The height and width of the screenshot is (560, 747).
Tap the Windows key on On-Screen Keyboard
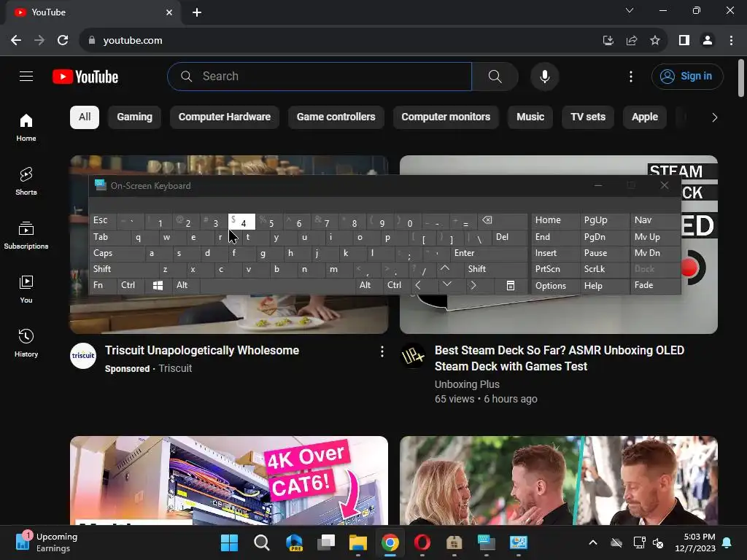point(158,285)
